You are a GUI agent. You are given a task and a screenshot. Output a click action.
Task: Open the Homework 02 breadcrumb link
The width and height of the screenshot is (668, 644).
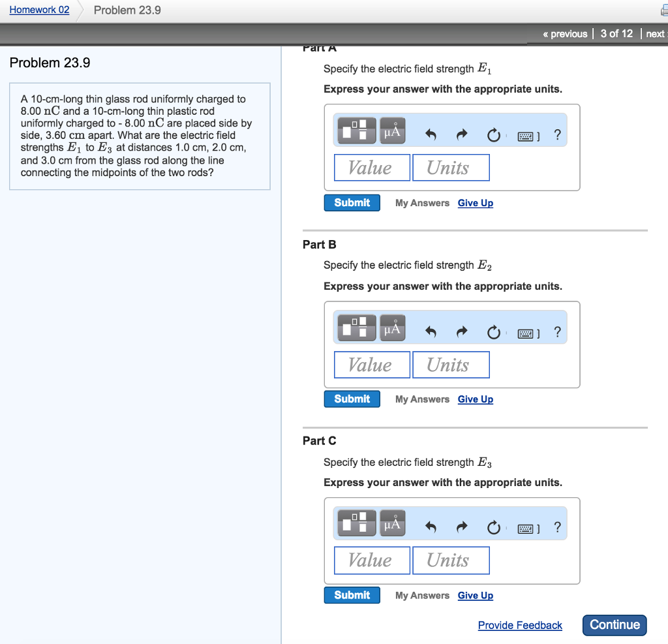38,10
